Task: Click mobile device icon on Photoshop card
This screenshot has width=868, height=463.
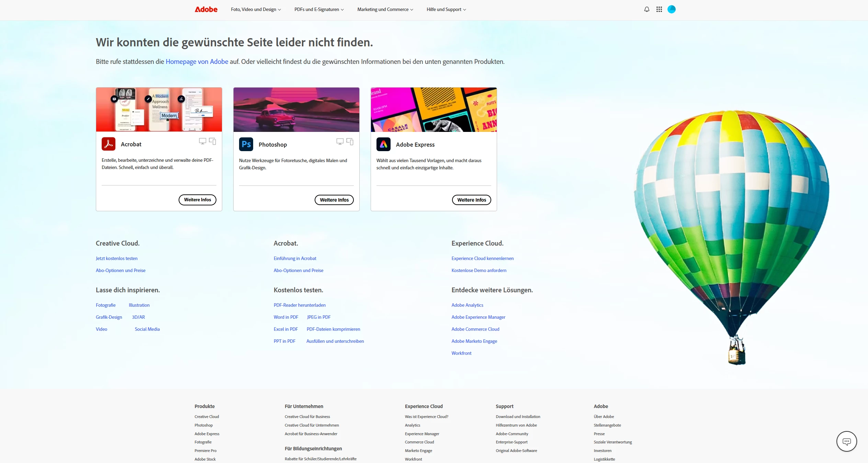Action: click(350, 142)
